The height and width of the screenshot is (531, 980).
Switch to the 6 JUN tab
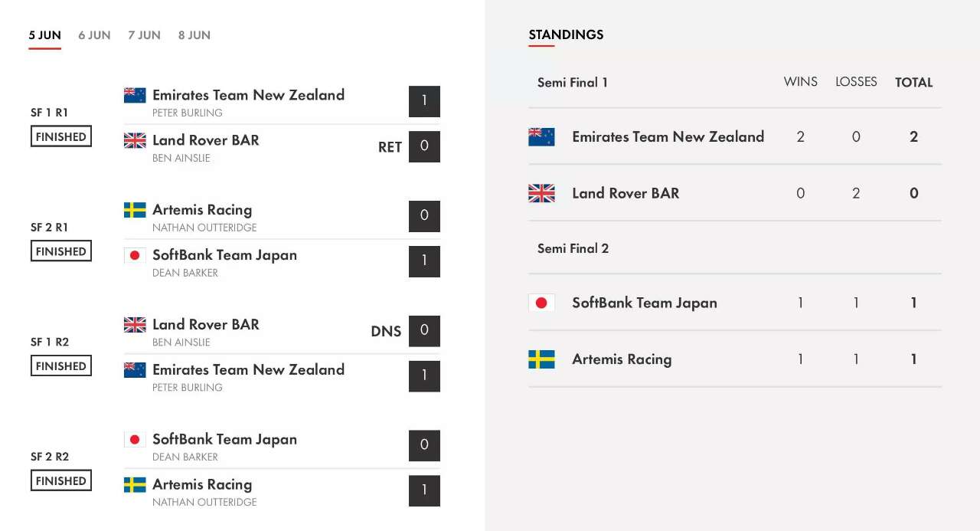94,35
